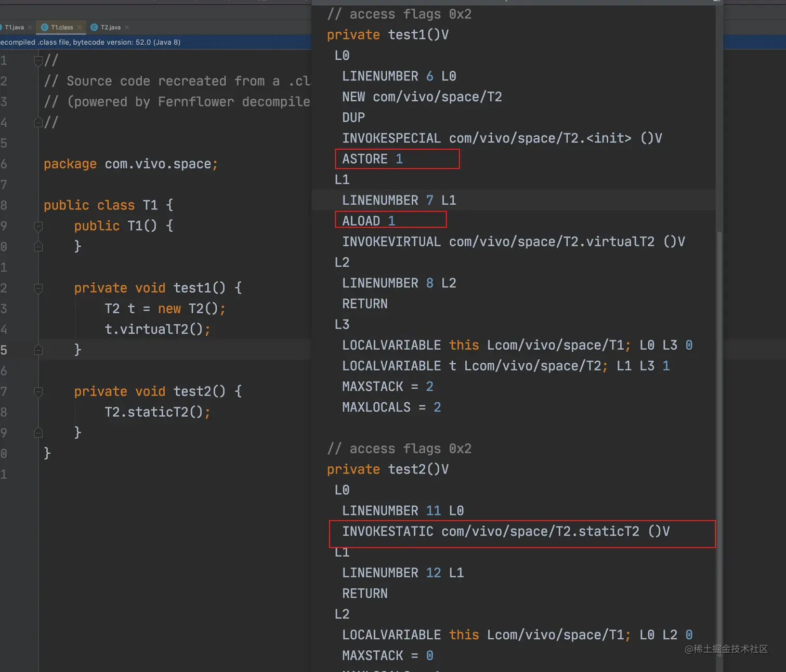Click 'LINENUMBER 6 L0' in bytecode
Viewport: 786px width, 672px height.
[x=399, y=76]
